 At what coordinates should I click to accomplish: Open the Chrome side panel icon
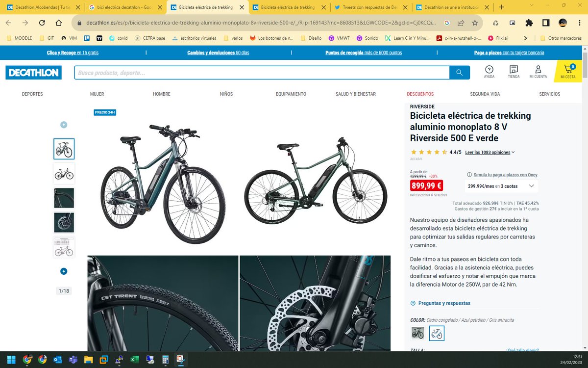(546, 23)
